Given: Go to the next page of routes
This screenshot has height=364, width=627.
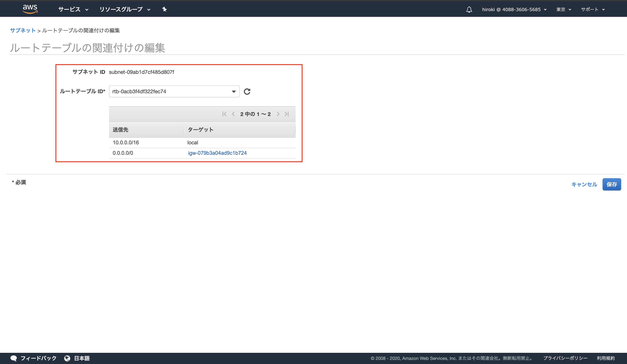Looking at the screenshot, I should tap(278, 114).
